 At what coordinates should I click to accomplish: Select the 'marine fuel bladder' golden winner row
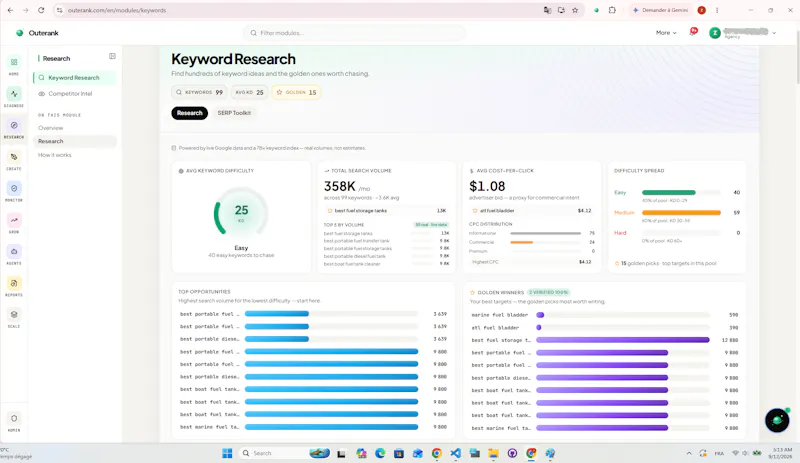[605, 315]
